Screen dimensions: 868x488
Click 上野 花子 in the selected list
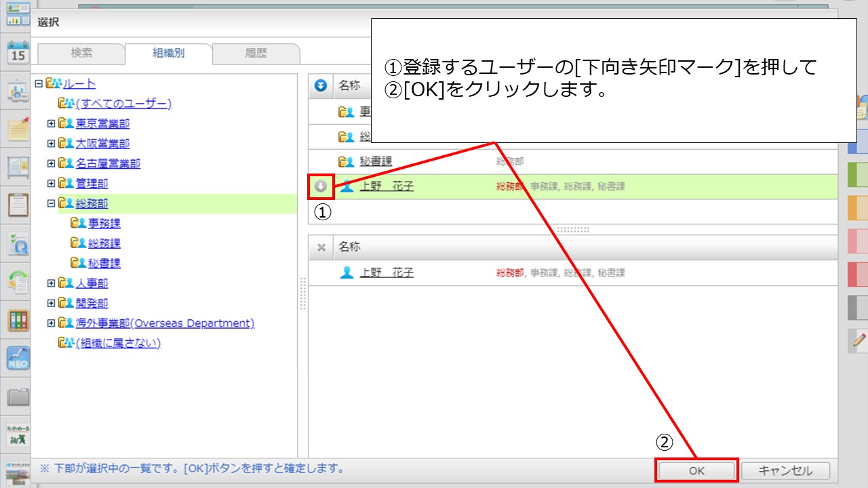(386, 272)
